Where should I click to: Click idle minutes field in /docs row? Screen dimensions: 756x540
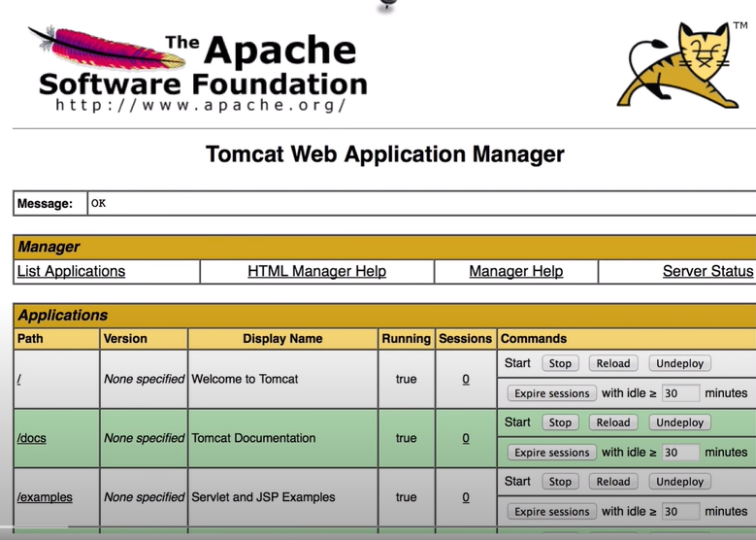[x=680, y=453]
